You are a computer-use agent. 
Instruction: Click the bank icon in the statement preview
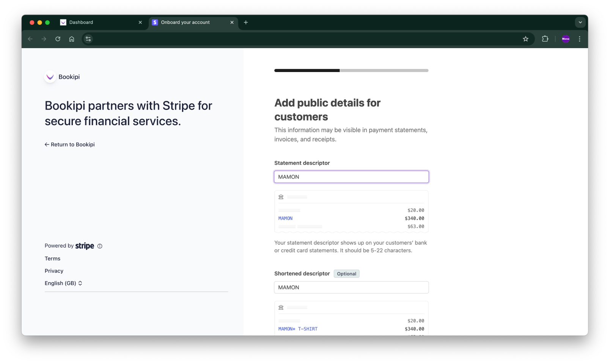pyautogui.click(x=281, y=197)
